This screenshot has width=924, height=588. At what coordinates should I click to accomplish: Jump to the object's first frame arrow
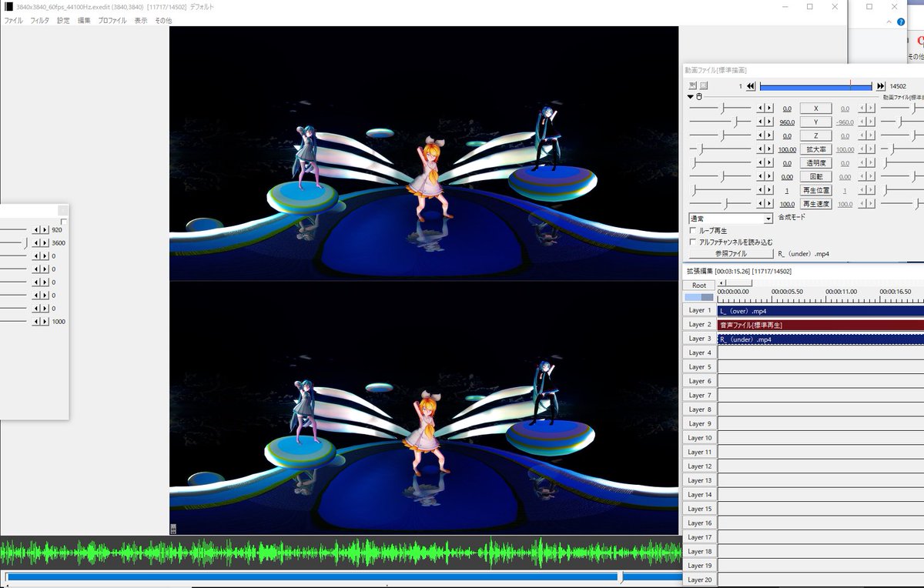click(x=751, y=86)
